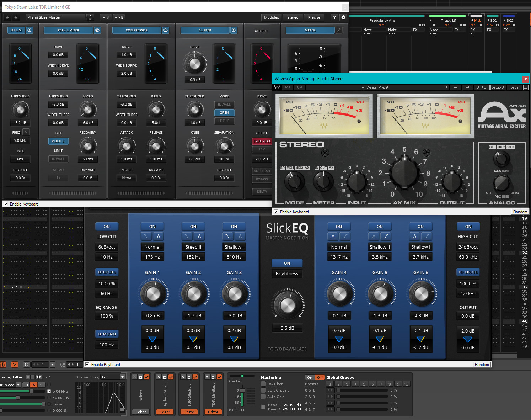Open TDR Limiter settings gear

click(x=343, y=17)
